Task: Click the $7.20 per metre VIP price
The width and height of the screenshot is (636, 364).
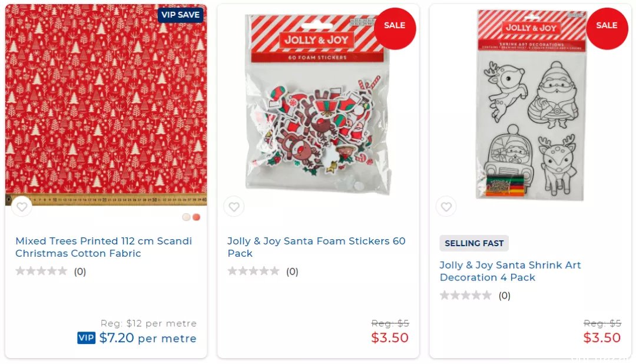Action: 148,337
